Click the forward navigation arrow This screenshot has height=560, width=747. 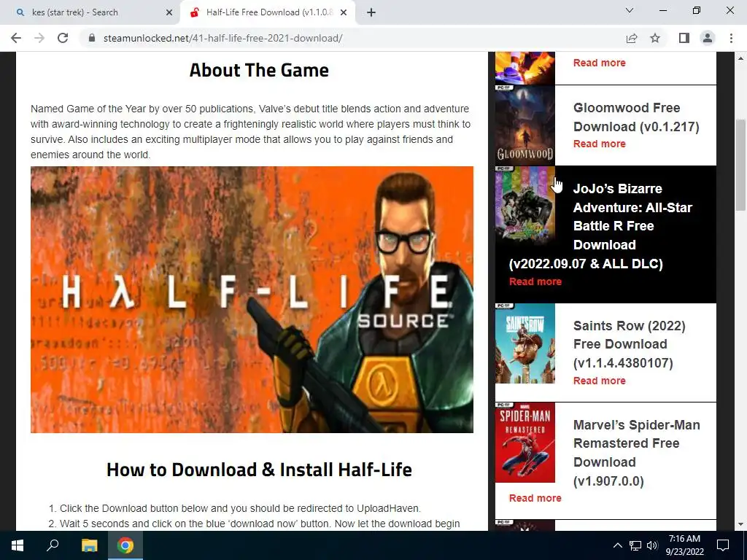point(39,38)
